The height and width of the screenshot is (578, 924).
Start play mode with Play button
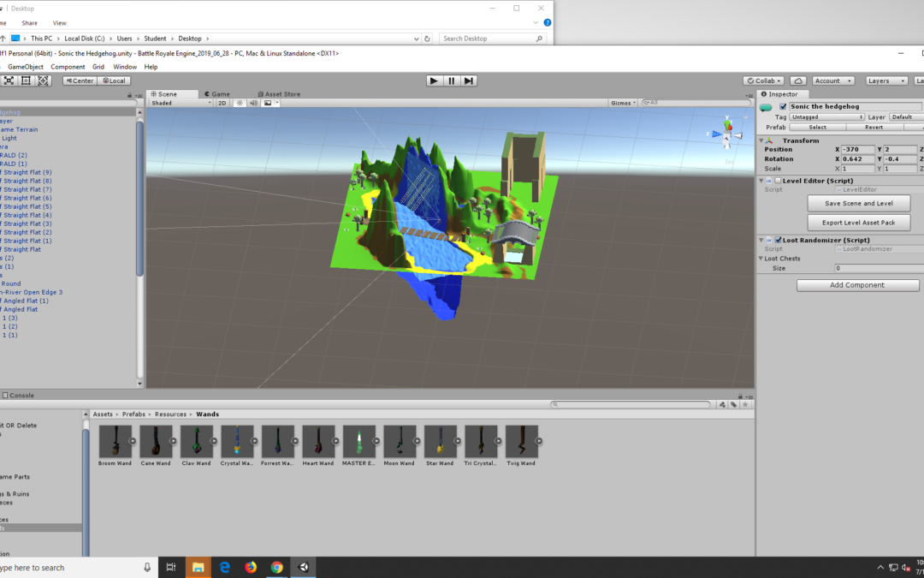point(435,80)
